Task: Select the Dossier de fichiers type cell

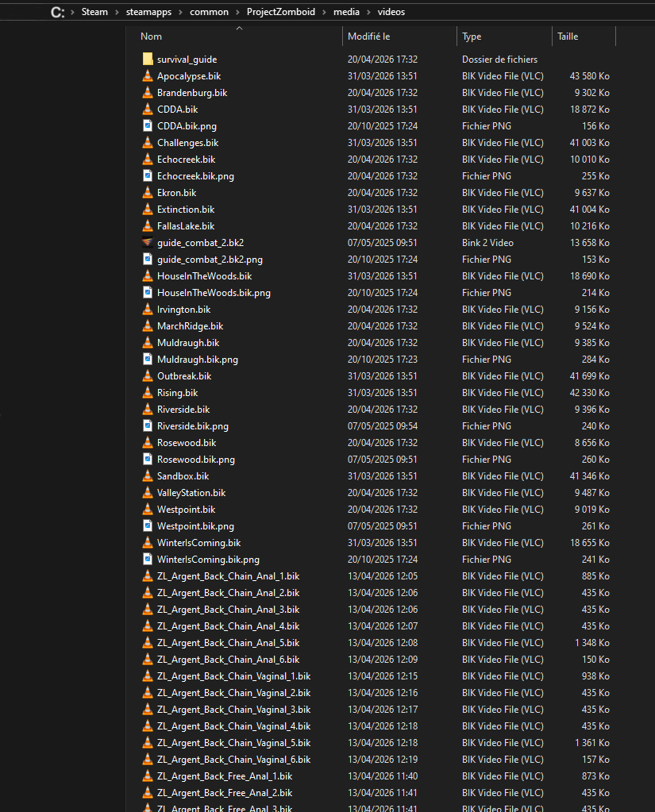Action: (x=499, y=59)
